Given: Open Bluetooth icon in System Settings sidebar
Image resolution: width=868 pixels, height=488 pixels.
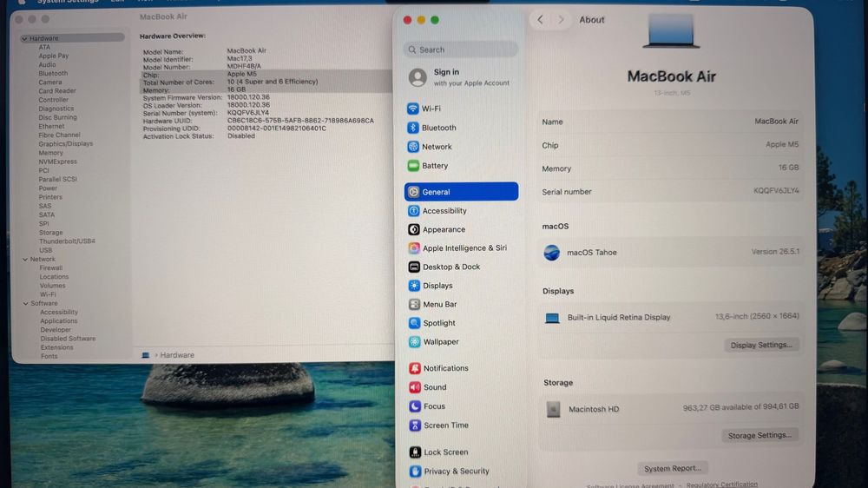Looking at the screenshot, I should 413,128.
